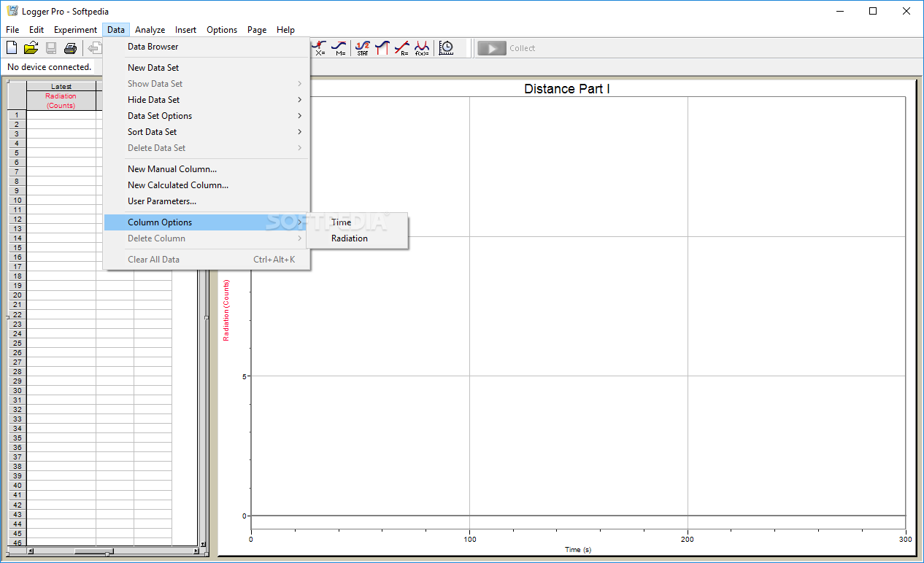Open Statistics via STAT icon

point(362,48)
